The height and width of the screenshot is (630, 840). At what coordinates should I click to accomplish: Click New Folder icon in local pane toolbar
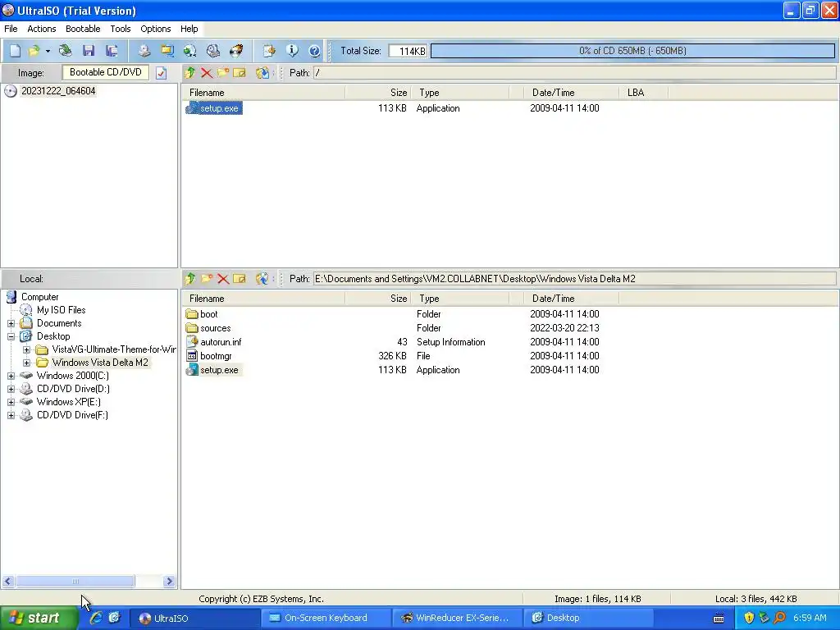coord(207,279)
